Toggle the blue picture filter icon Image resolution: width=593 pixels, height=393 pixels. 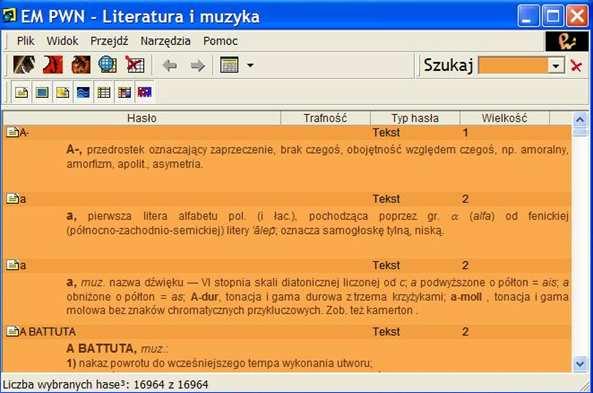coord(42,92)
